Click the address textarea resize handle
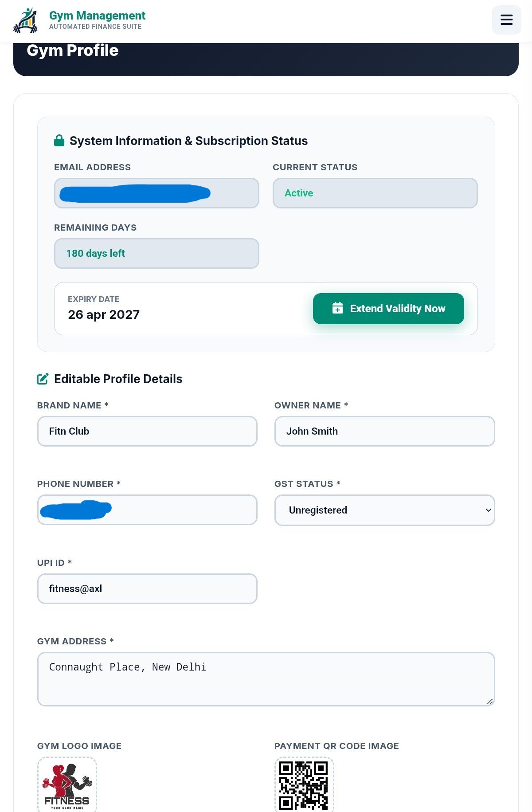This screenshot has width=532, height=812. pos(490,702)
